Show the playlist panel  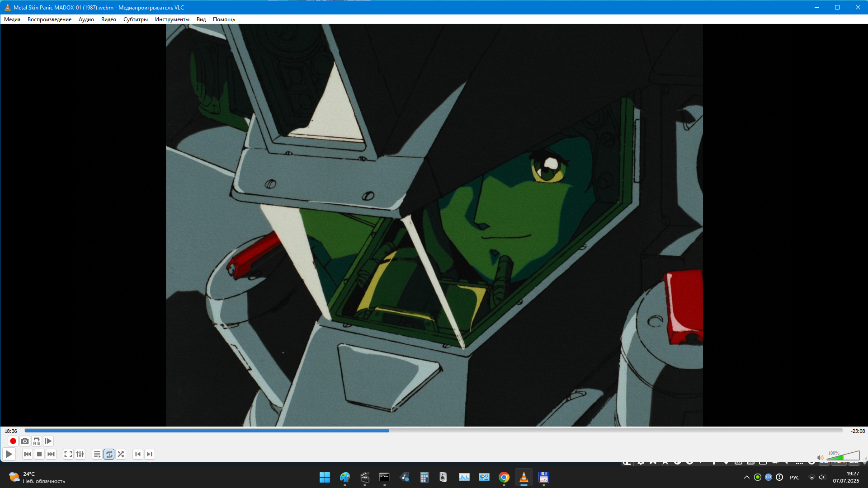click(x=97, y=454)
